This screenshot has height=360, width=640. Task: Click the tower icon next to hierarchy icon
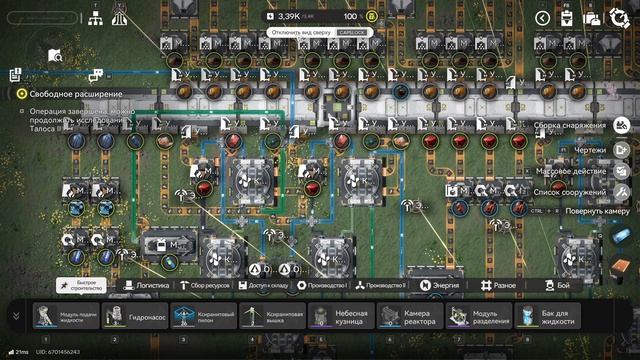119,18
